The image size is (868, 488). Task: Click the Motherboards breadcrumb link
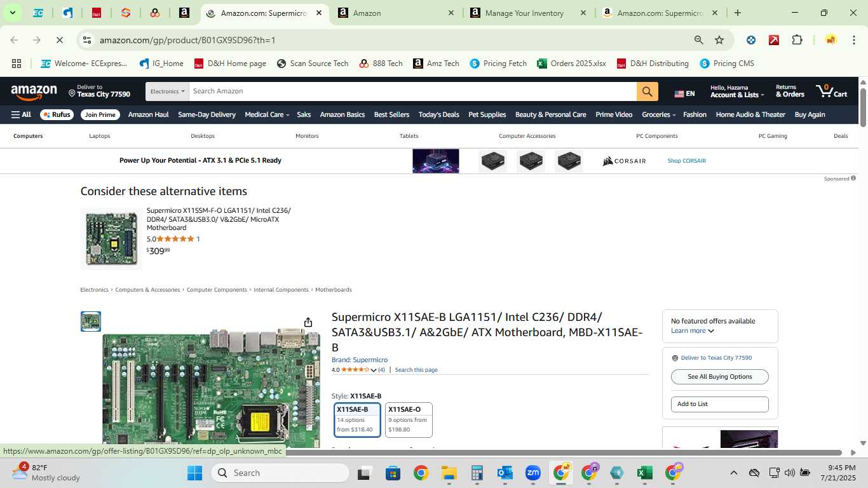334,290
